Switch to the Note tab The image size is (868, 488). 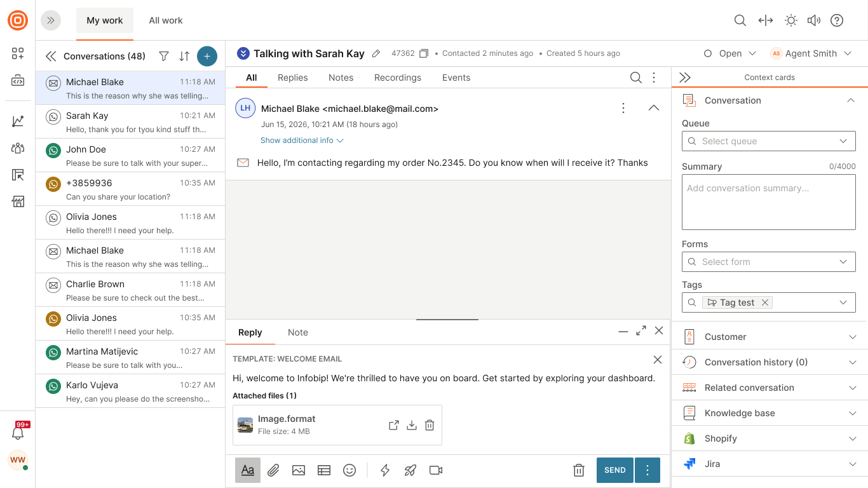point(298,332)
